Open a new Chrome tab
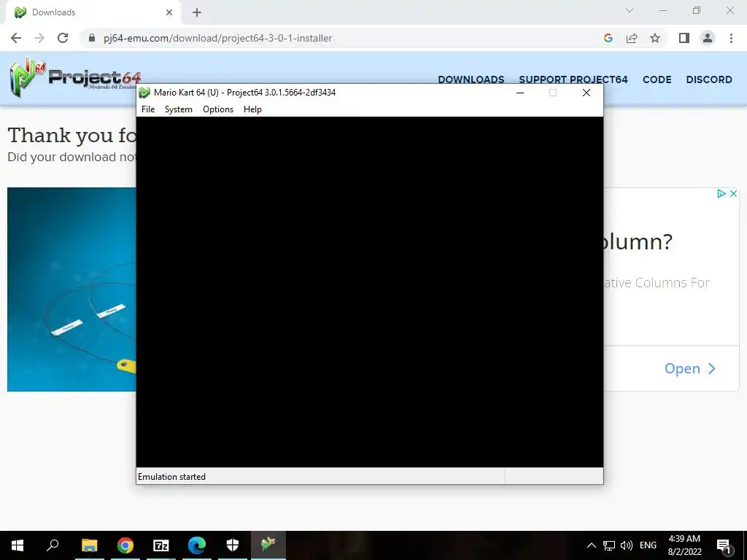 [197, 12]
